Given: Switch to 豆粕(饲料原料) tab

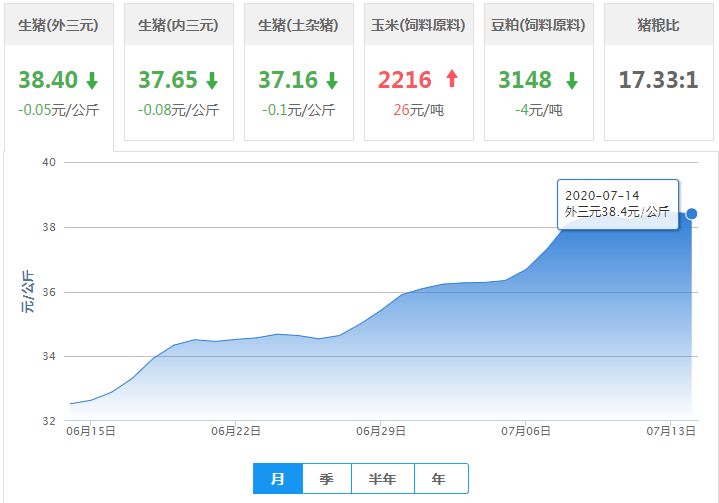Looking at the screenshot, I should (538, 25).
